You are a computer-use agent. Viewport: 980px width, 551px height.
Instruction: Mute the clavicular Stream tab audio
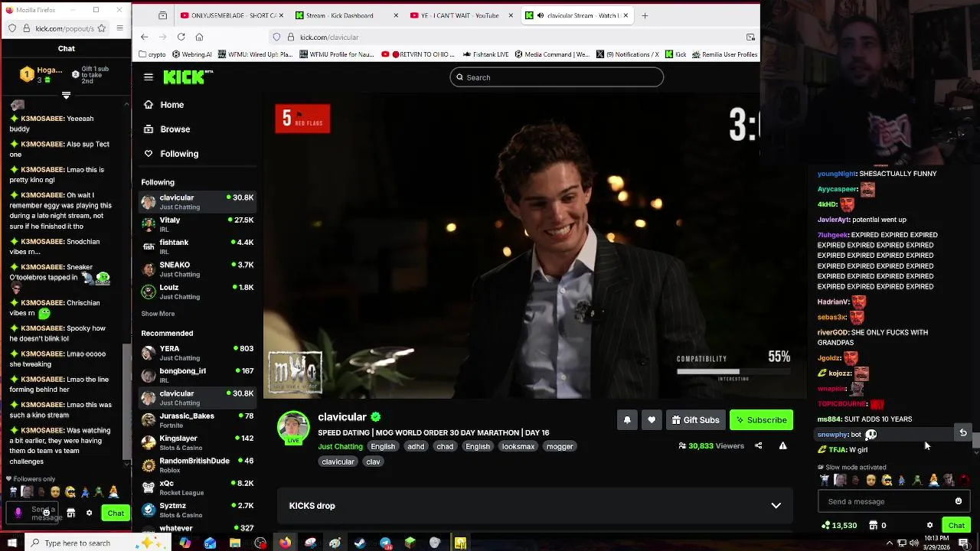[x=540, y=15]
